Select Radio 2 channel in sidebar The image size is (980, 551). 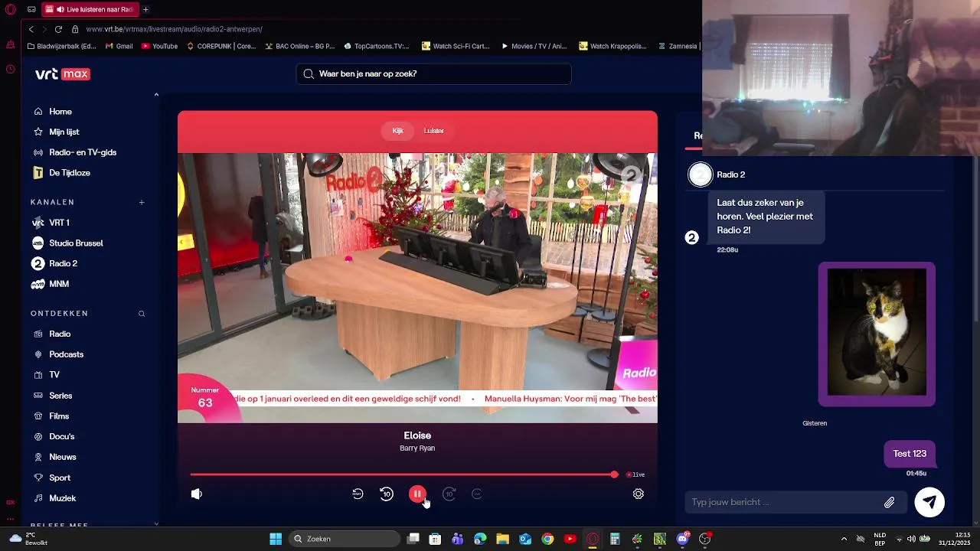[x=63, y=263]
